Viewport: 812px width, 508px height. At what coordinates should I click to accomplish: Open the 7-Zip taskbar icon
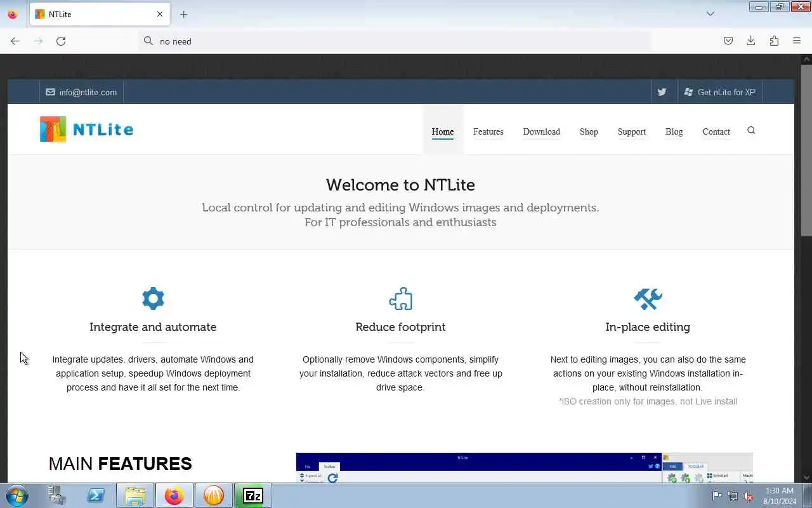coord(253,495)
